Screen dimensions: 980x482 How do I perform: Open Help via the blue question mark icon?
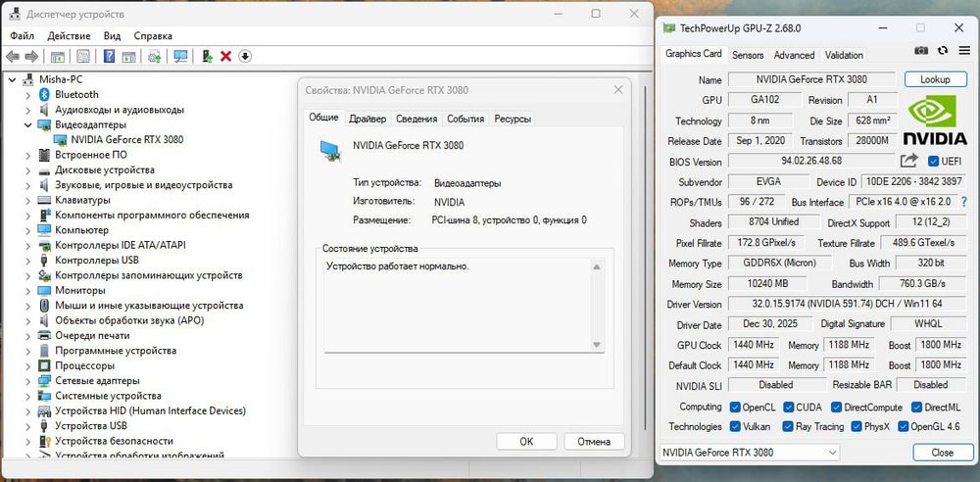(109, 57)
